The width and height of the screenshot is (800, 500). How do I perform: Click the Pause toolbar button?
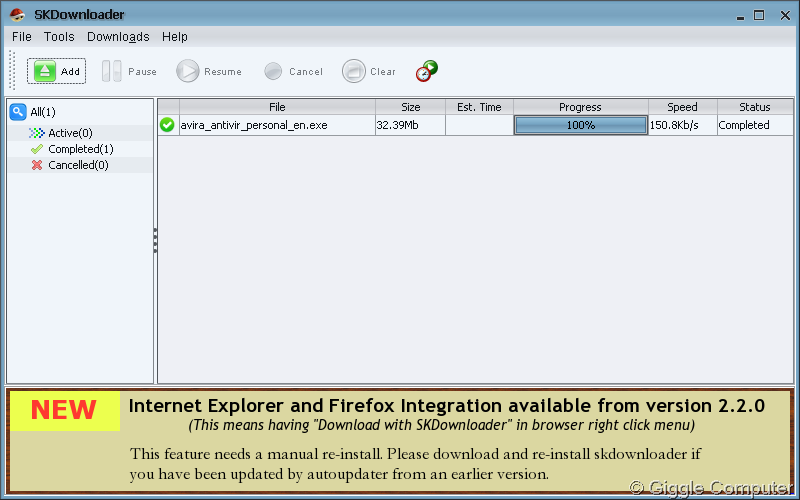[130, 71]
